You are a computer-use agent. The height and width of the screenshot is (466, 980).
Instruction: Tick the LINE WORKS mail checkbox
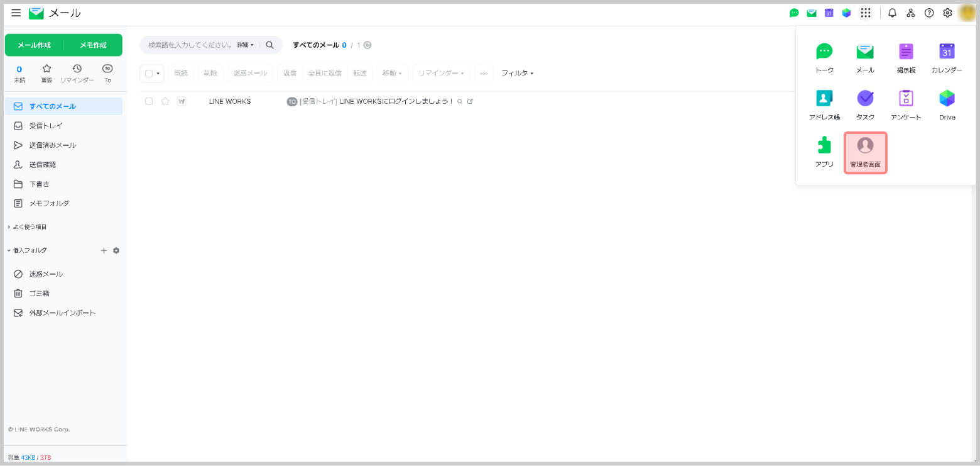(x=149, y=101)
